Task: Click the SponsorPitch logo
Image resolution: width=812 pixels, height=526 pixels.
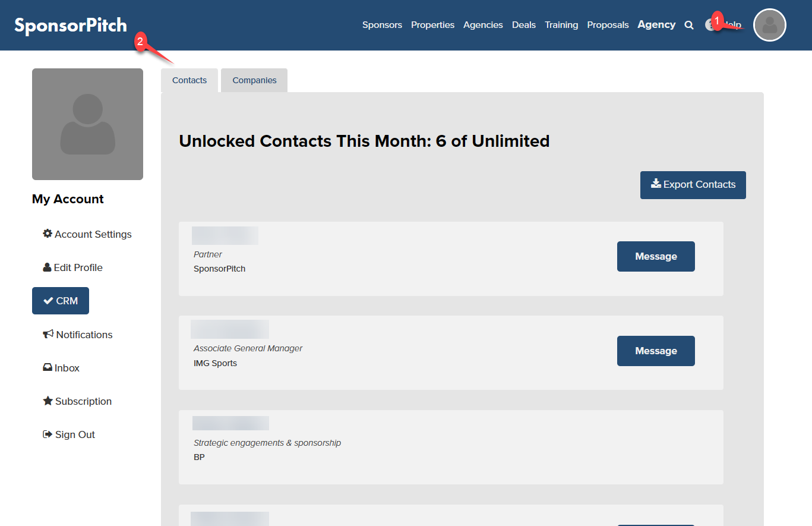Action: click(71, 26)
